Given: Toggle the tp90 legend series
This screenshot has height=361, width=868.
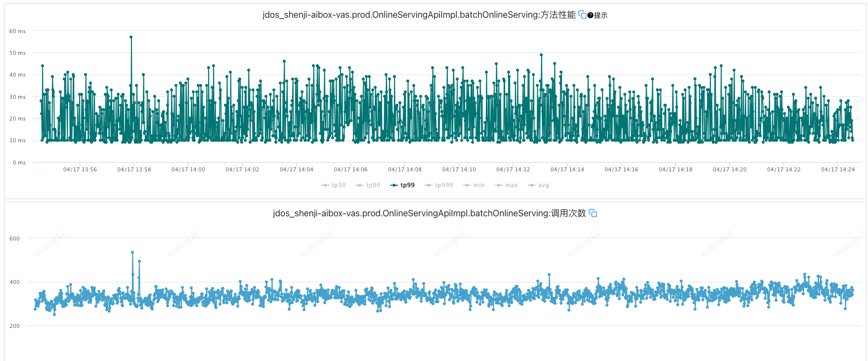Looking at the screenshot, I should (368, 185).
